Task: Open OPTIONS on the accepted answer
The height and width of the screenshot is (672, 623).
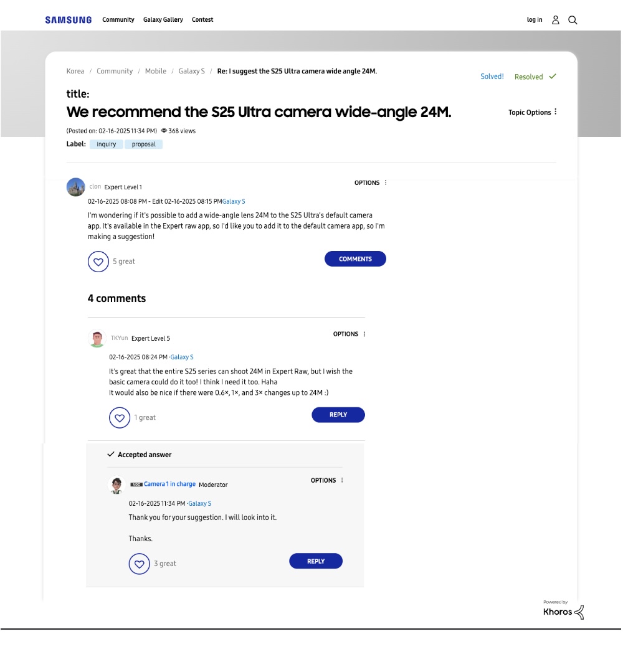Action: (327, 481)
